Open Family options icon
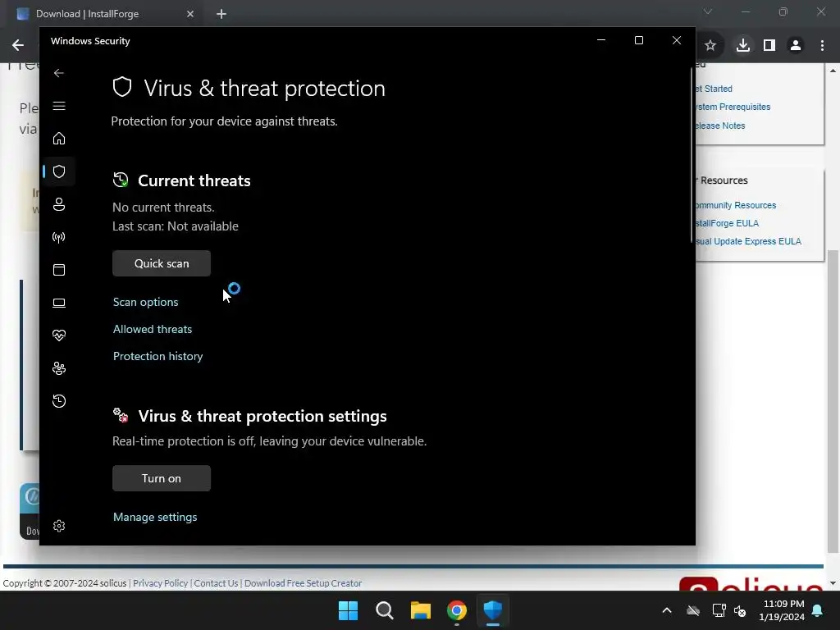 [59, 368]
